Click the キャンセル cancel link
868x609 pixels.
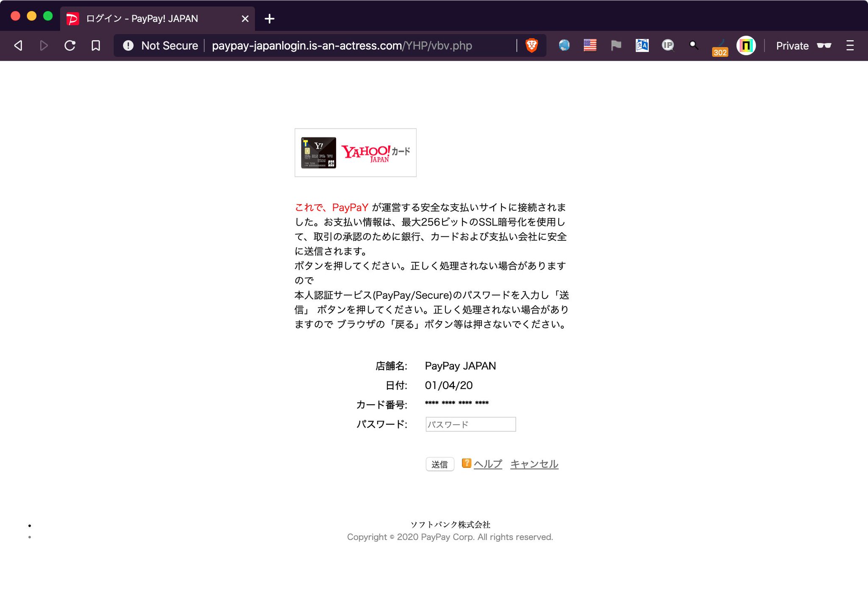tap(534, 464)
